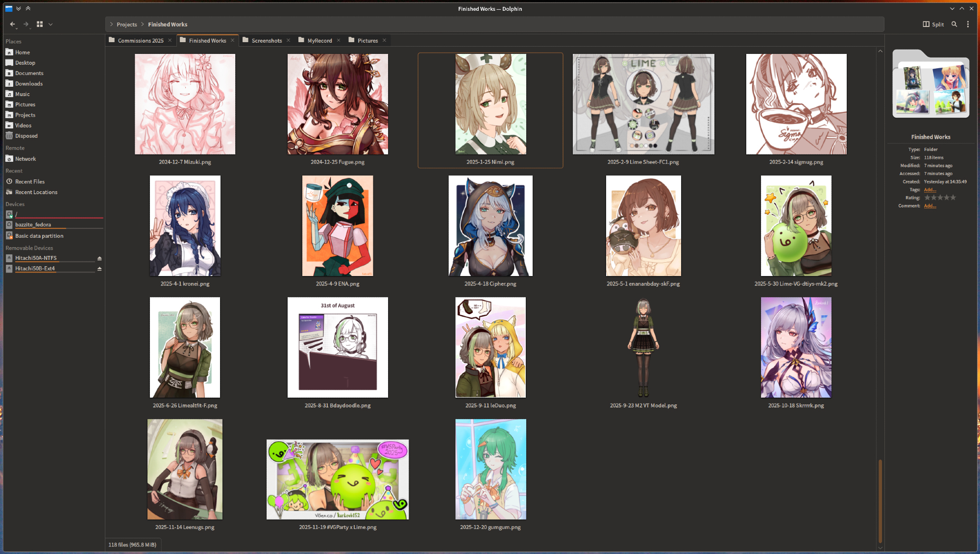This screenshot has height=554, width=980.
Task: Open the three-dot hamburger menu
Action: tap(968, 24)
